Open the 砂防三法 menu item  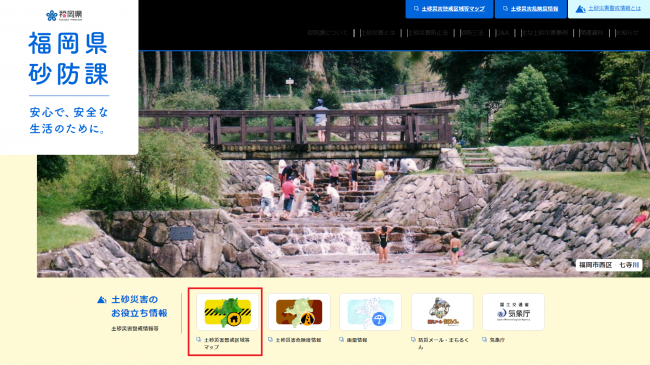[x=472, y=33]
